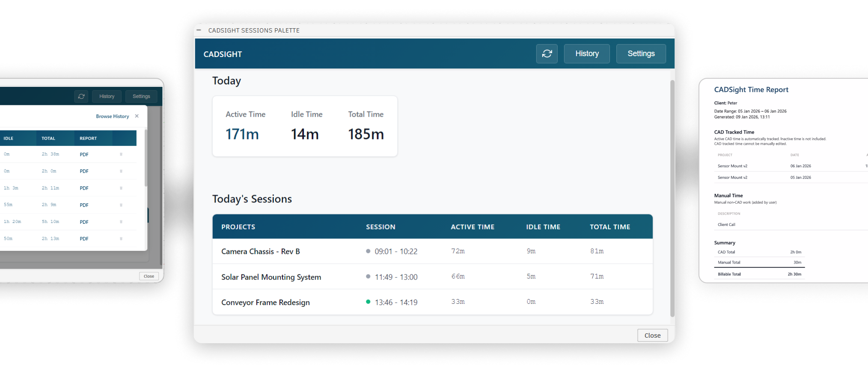Click the refresh icon in the left history window
This screenshot has height=392, width=868.
(81, 96)
